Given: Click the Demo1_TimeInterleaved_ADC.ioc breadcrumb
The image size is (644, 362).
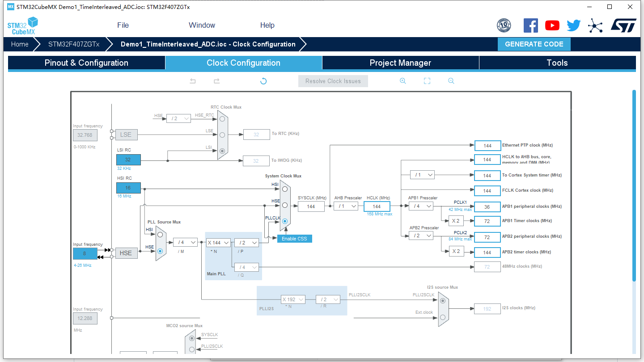Looking at the screenshot, I should (208, 44).
